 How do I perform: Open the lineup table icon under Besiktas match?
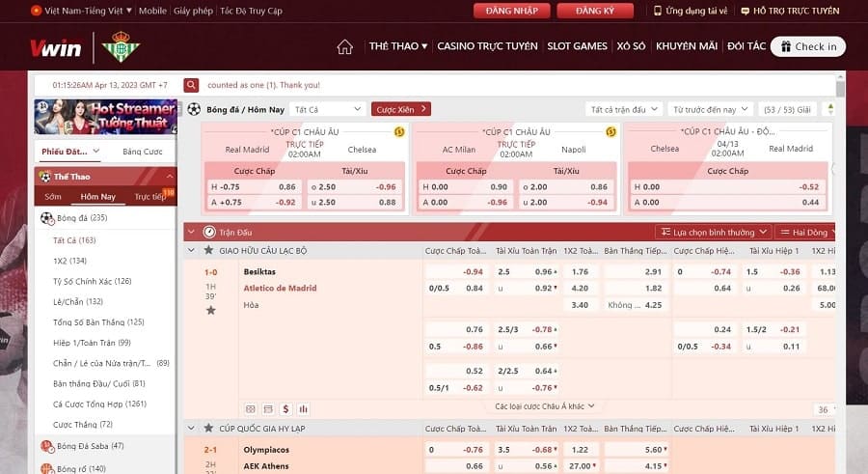[x=268, y=409]
